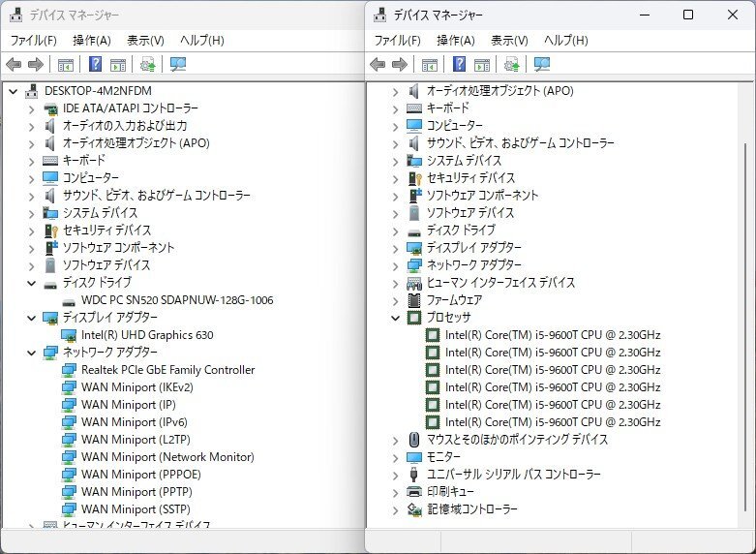This screenshot has width=756, height=554.
Task: Expand the ファームウェア category
Action: tap(395, 300)
